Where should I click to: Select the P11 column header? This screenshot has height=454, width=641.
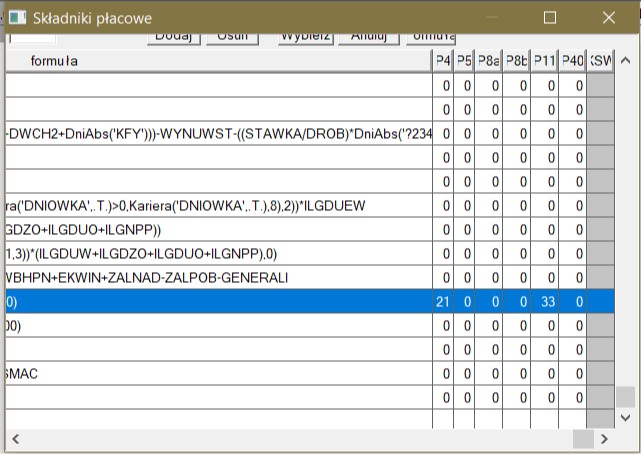point(544,62)
